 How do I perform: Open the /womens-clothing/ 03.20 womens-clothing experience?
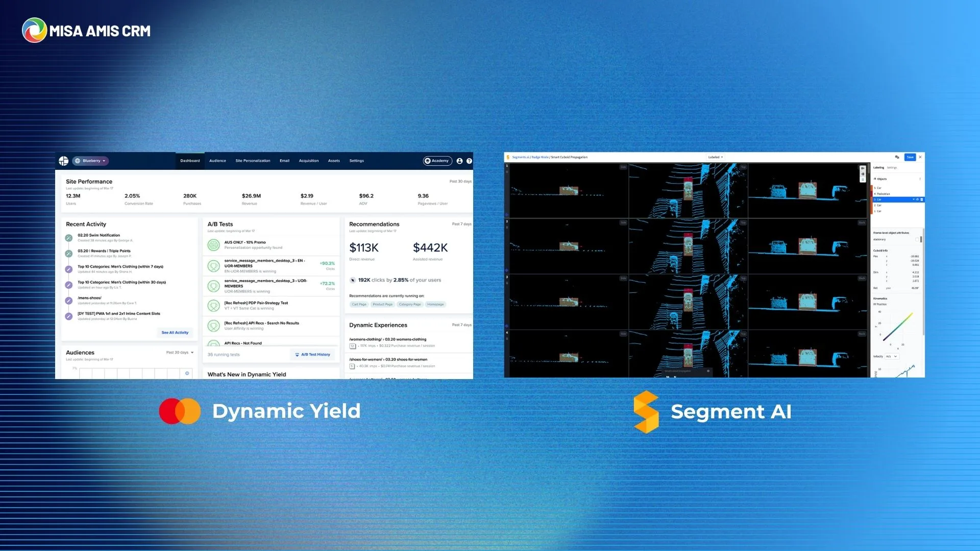tap(388, 339)
